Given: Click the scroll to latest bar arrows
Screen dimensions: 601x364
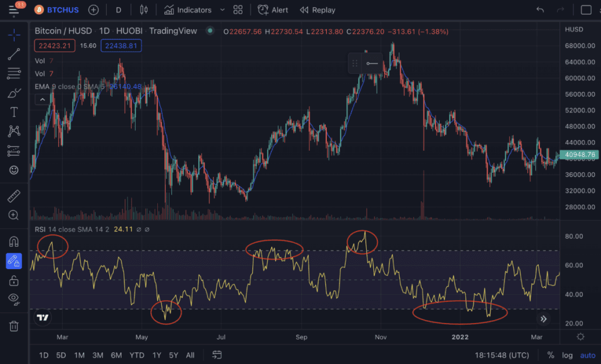Looking at the screenshot, I should point(543,319).
